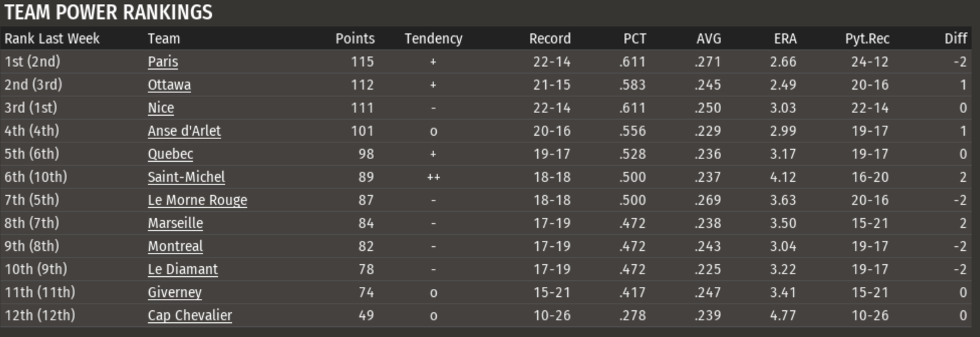Click the Nice team link
This screenshot has width=980, height=337.
[161, 108]
